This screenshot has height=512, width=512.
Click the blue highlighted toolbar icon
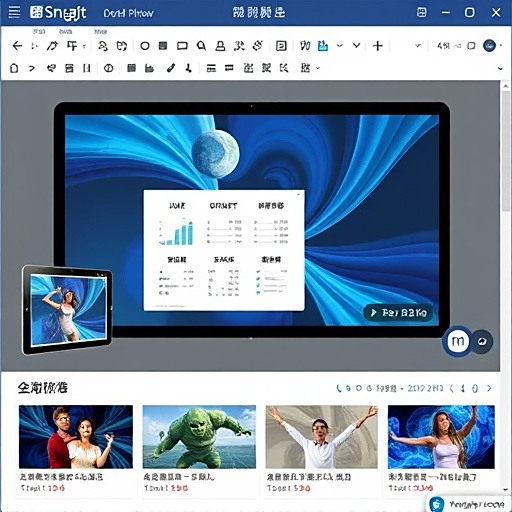click(322, 46)
